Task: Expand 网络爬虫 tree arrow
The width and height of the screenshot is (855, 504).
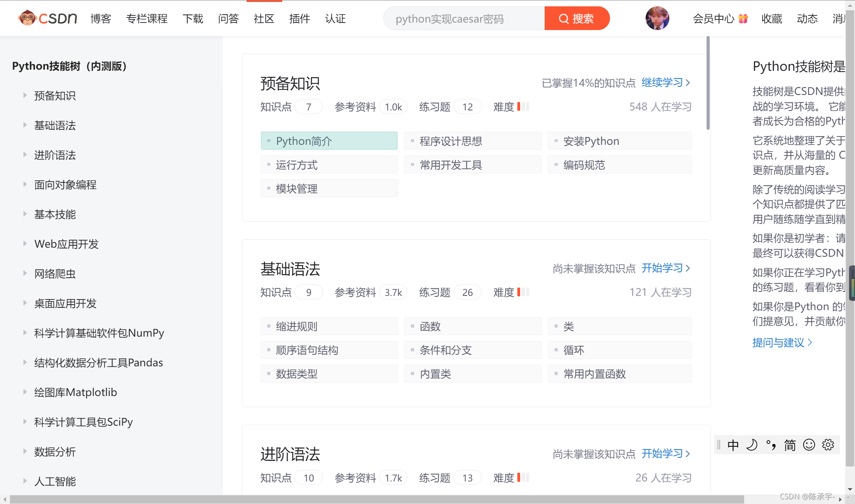Action: point(25,273)
